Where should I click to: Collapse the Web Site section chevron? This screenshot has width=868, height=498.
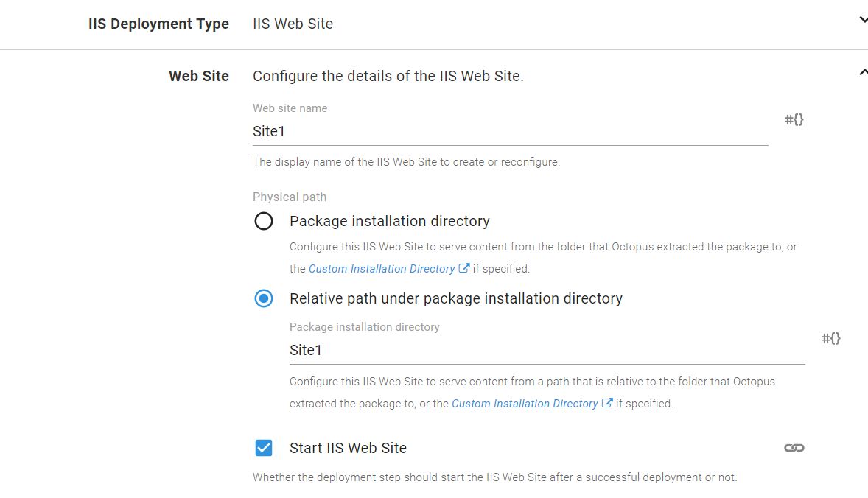pos(863,72)
